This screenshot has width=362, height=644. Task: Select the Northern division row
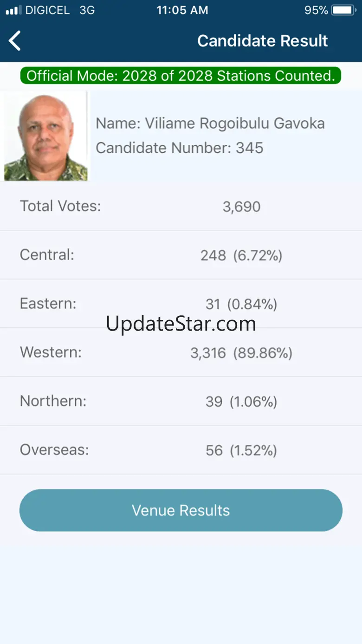pyautogui.click(x=181, y=401)
